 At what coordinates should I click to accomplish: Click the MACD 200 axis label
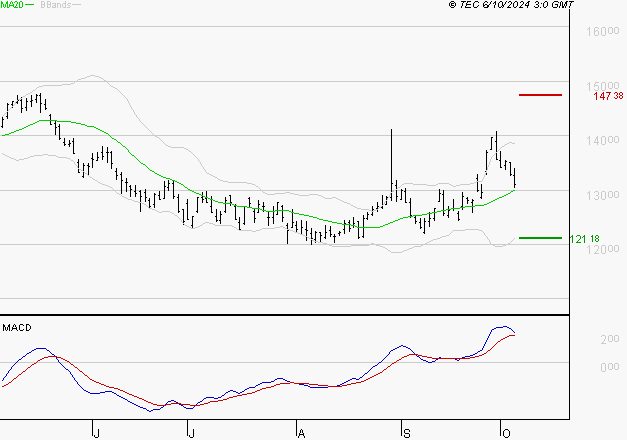click(610, 339)
